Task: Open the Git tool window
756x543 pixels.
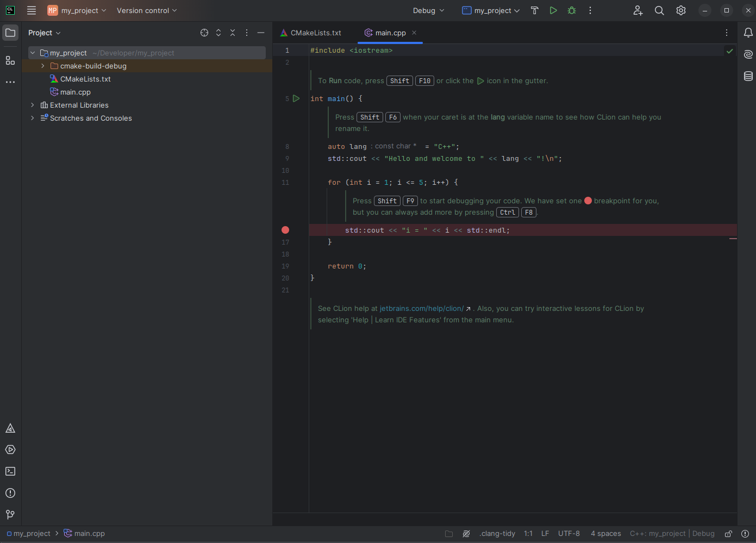Action: point(10,514)
